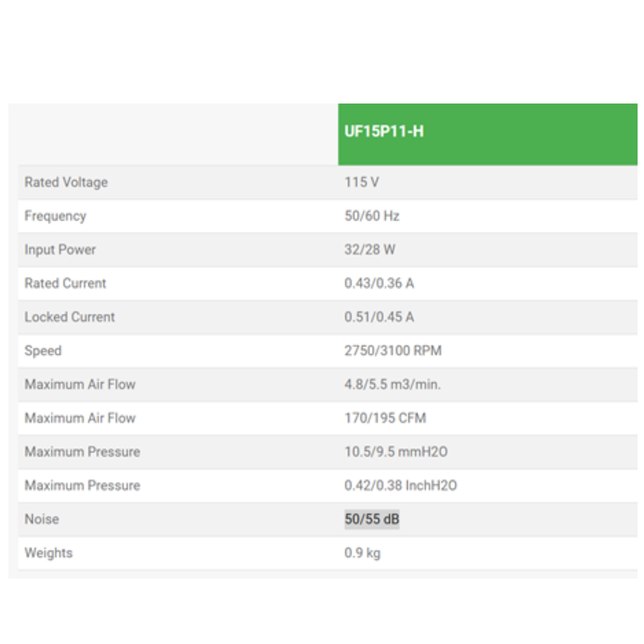Select the Rated Voltage row label
This screenshot has height=644, width=644.
[66, 182]
